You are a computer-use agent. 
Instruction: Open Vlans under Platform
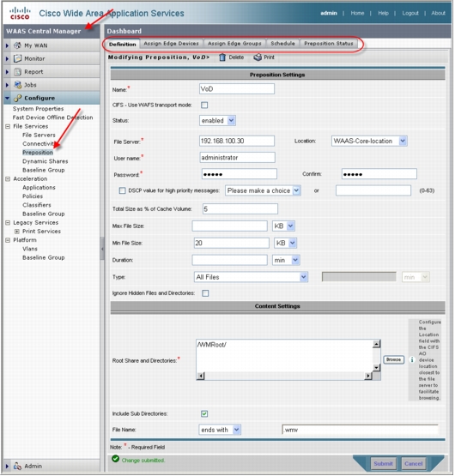pos(30,249)
